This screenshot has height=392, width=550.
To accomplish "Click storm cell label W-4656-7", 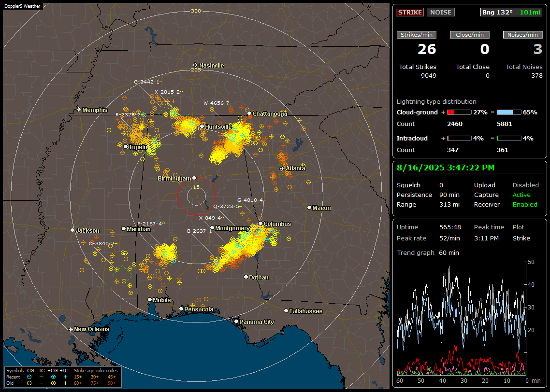I will [x=217, y=103].
